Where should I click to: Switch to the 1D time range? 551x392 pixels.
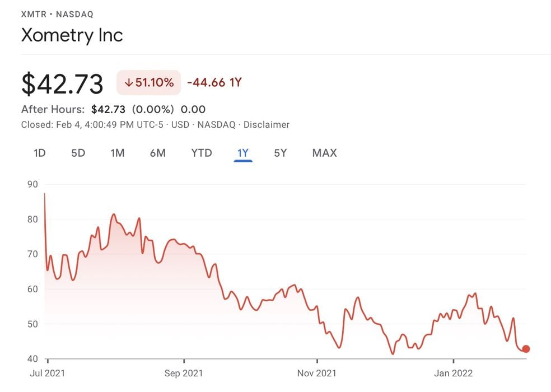coord(39,153)
